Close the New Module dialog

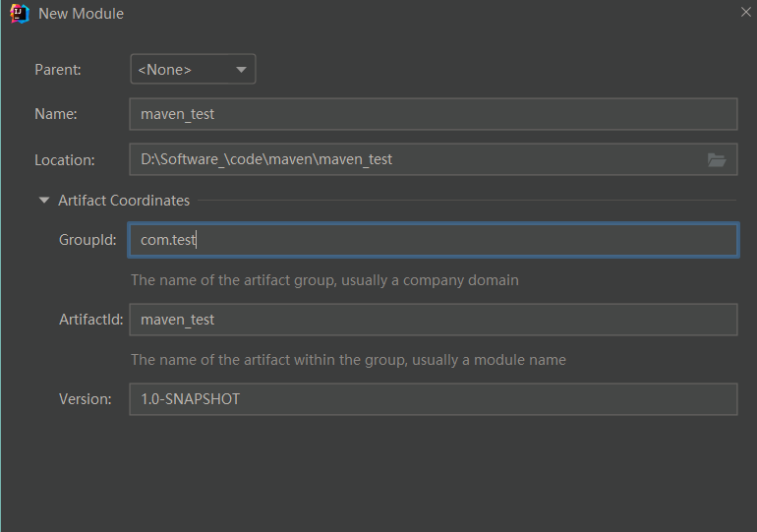[x=746, y=12]
